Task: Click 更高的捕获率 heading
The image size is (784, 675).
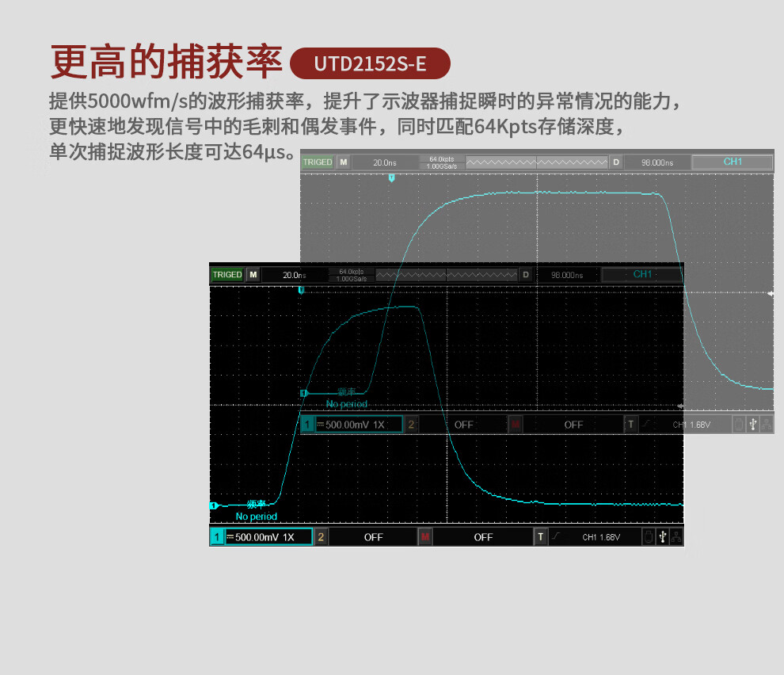Action: point(166,62)
